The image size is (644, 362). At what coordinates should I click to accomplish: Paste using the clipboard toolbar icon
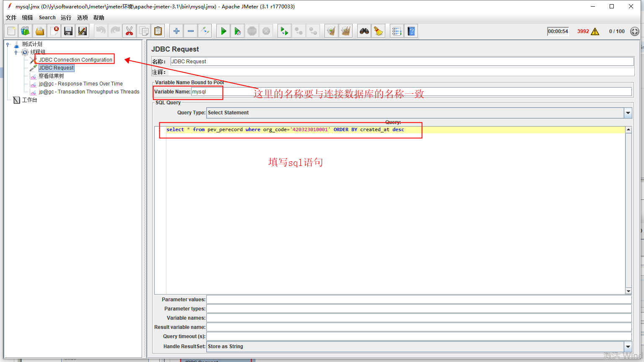(x=158, y=31)
